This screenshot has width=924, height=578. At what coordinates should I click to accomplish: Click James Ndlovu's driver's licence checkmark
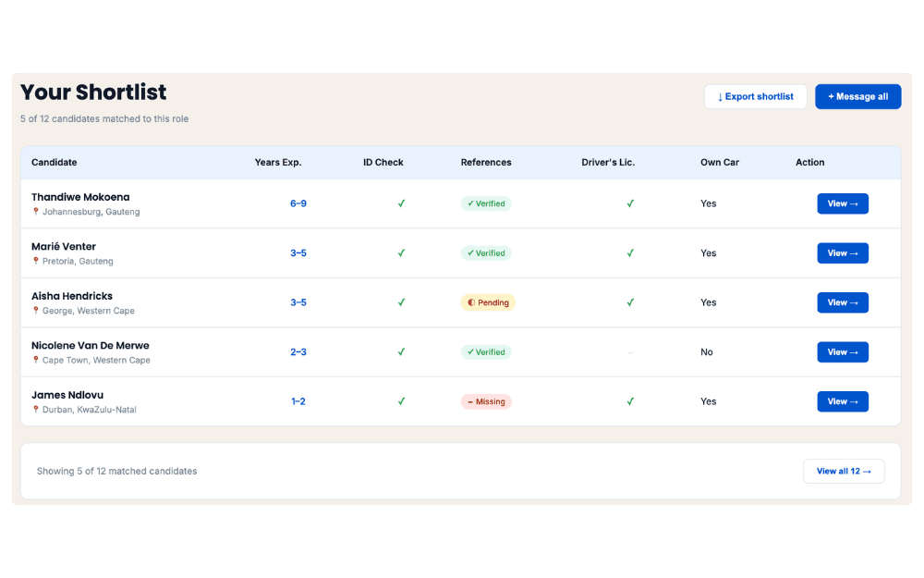coord(630,401)
